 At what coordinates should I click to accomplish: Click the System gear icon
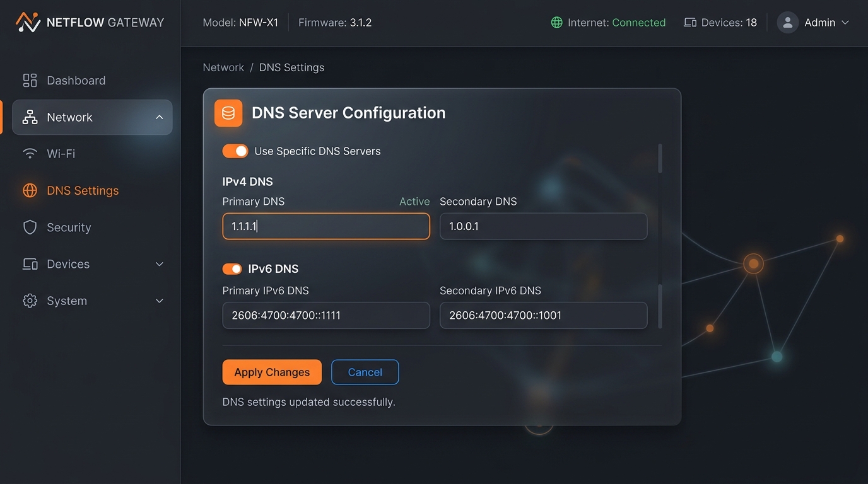coord(30,301)
